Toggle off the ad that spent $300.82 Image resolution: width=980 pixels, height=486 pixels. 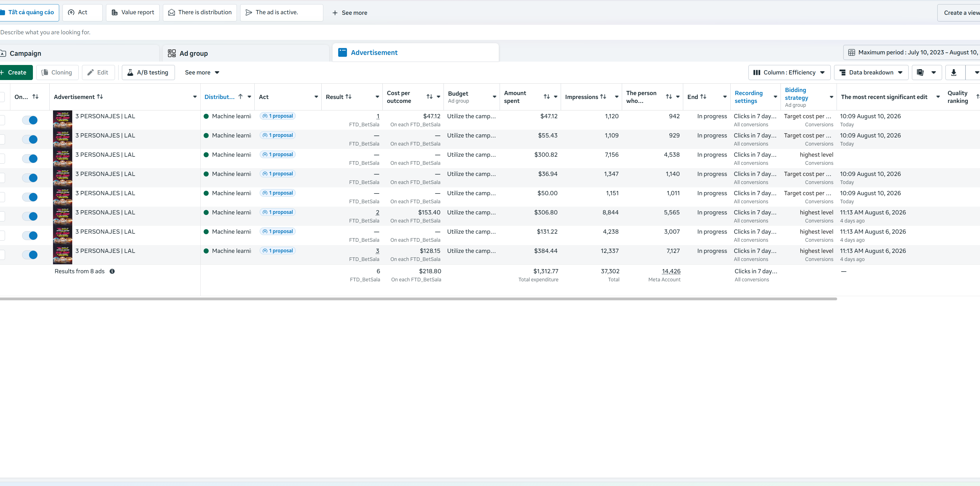[x=30, y=159]
